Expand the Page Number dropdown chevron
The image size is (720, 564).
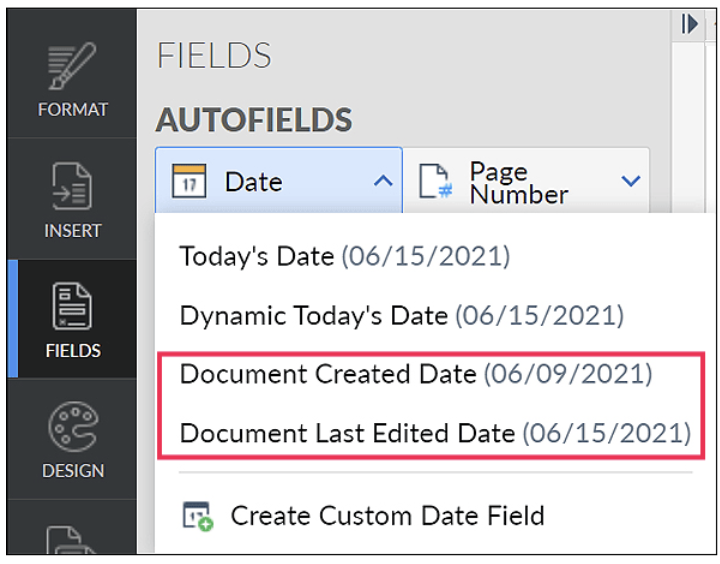click(630, 181)
